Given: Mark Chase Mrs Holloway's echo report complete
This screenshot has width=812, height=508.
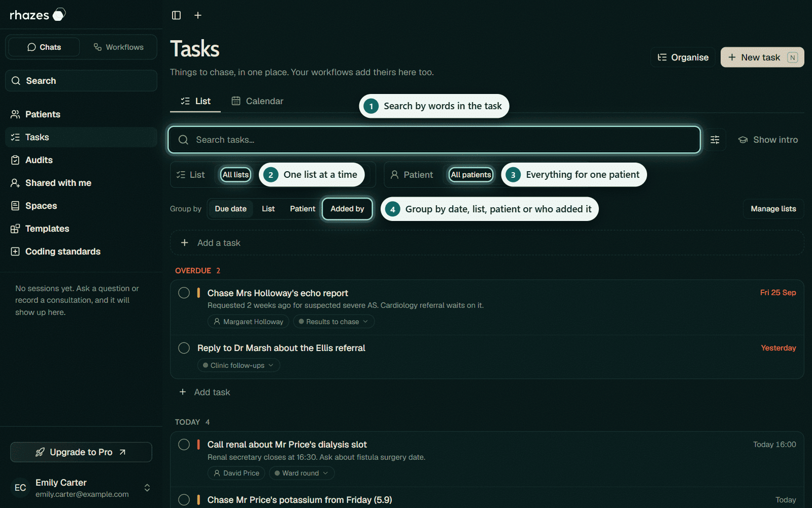Looking at the screenshot, I should (184, 293).
